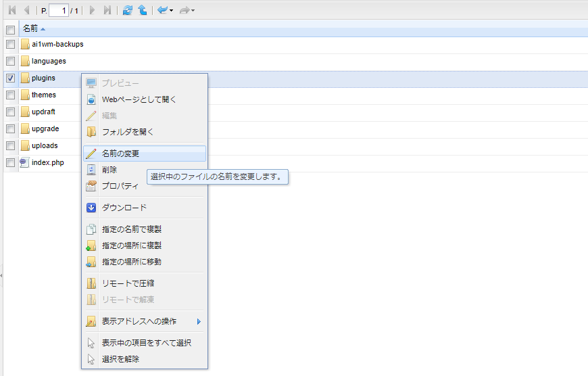Click the updraft folder icon

point(25,112)
